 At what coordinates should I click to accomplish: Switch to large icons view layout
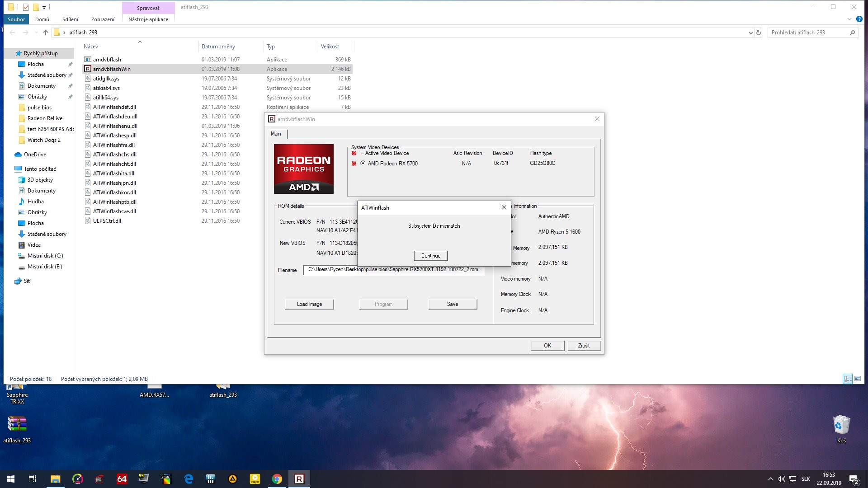(858, 379)
